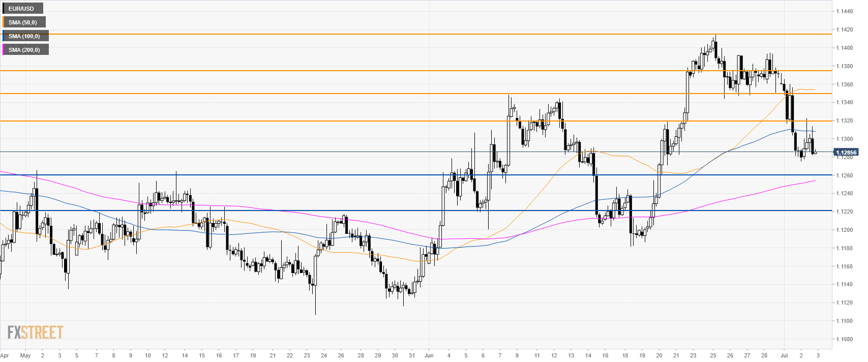Viewport: 868px width, 362px height.
Task: Click the 'Jul' label on the date axis
Action: coord(784,355)
